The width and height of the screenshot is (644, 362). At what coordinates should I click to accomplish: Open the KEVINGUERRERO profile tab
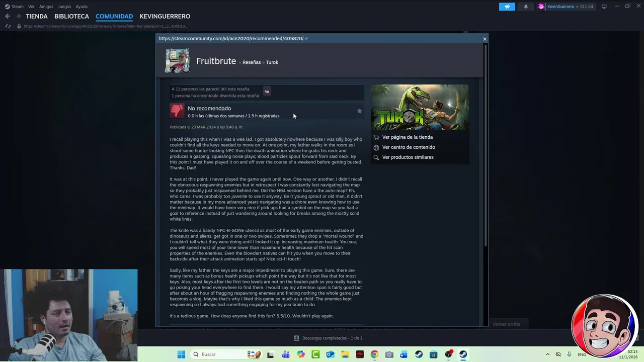(x=165, y=16)
